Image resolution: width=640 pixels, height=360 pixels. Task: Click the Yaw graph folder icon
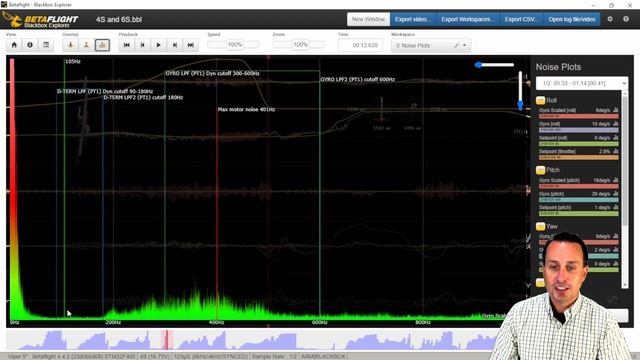coord(540,226)
